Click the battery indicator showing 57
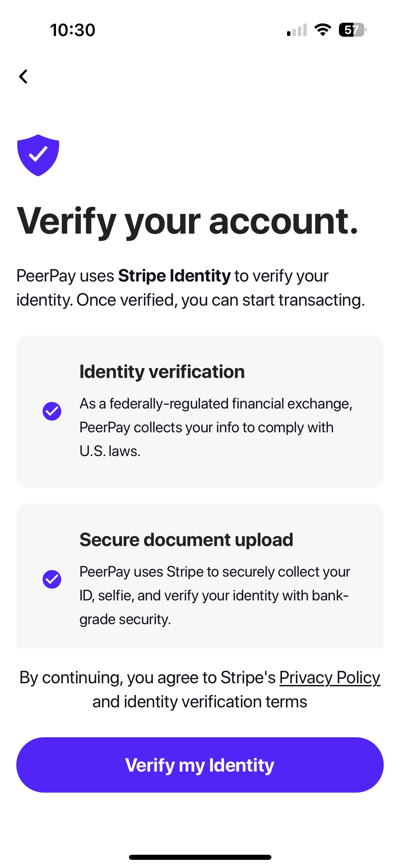 [x=351, y=31]
